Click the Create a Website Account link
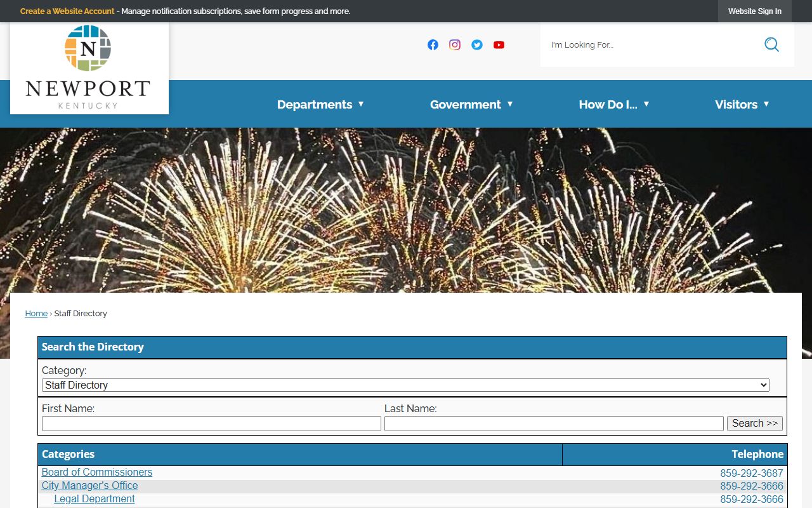 coord(67,11)
